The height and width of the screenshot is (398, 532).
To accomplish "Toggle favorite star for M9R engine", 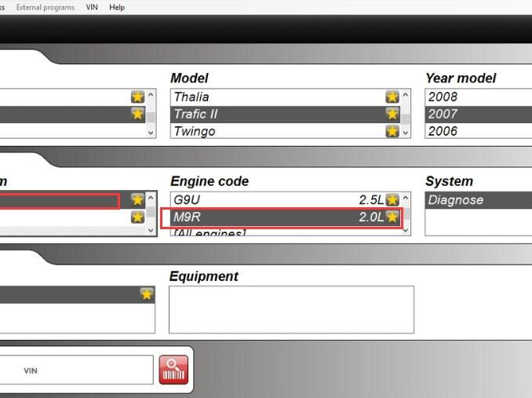I will point(392,217).
